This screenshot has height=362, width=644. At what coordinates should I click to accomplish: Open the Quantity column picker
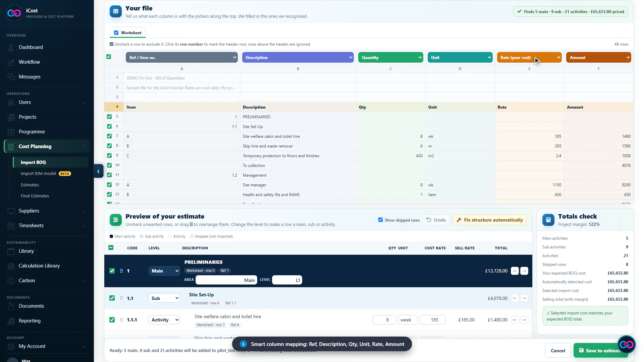coord(391,57)
